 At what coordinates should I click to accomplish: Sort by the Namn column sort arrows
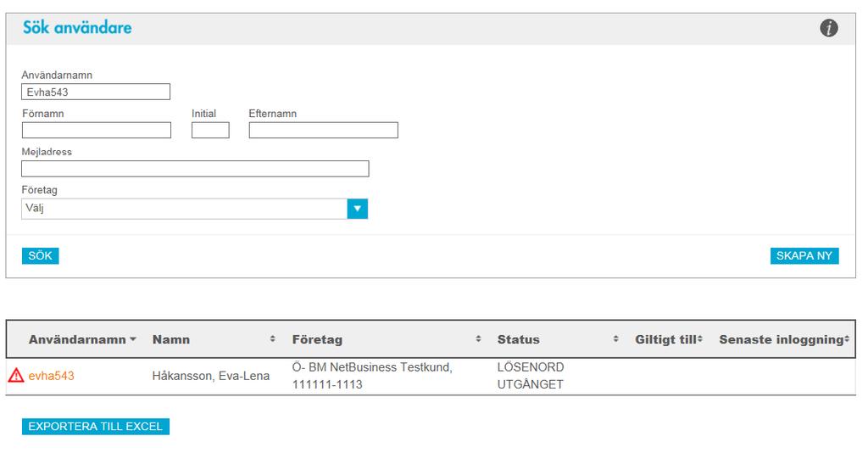272,339
